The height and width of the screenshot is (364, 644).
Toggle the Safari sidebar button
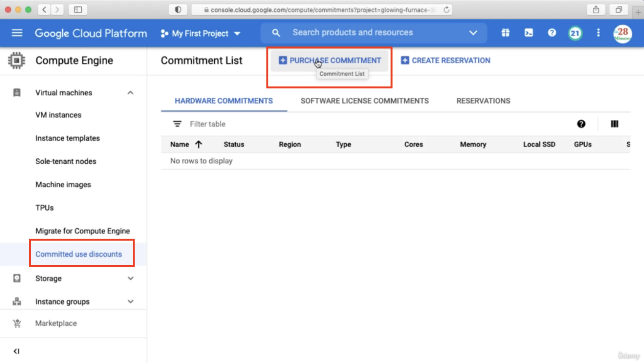pyautogui.click(x=78, y=9)
